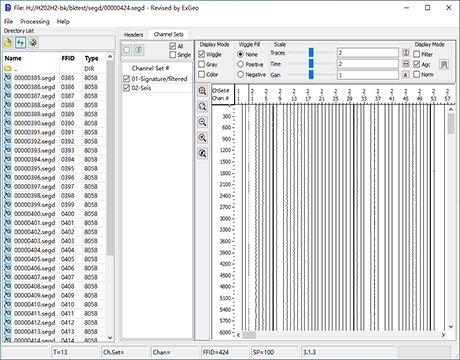Screen dimensions: 460x360
Task: Click into the Time scale value field
Action: point(368,64)
